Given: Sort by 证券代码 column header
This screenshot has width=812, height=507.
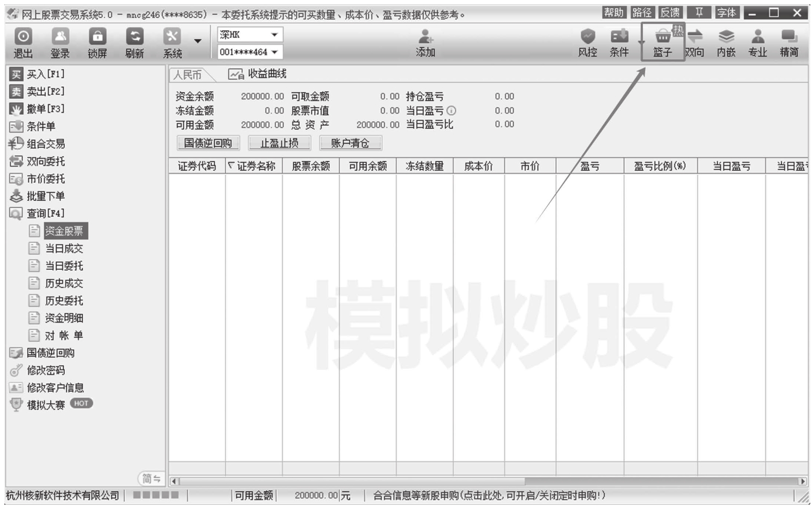Looking at the screenshot, I should point(197,166).
